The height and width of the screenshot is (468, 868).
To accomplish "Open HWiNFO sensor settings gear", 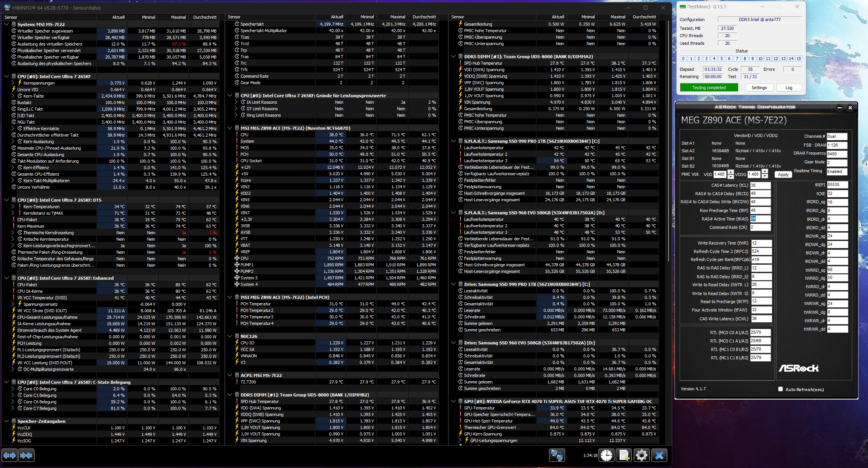I will tap(641, 455).
